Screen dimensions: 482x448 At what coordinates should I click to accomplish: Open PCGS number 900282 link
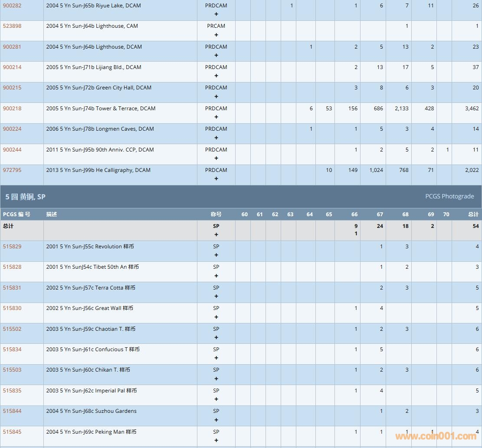pyautogui.click(x=12, y=6)
